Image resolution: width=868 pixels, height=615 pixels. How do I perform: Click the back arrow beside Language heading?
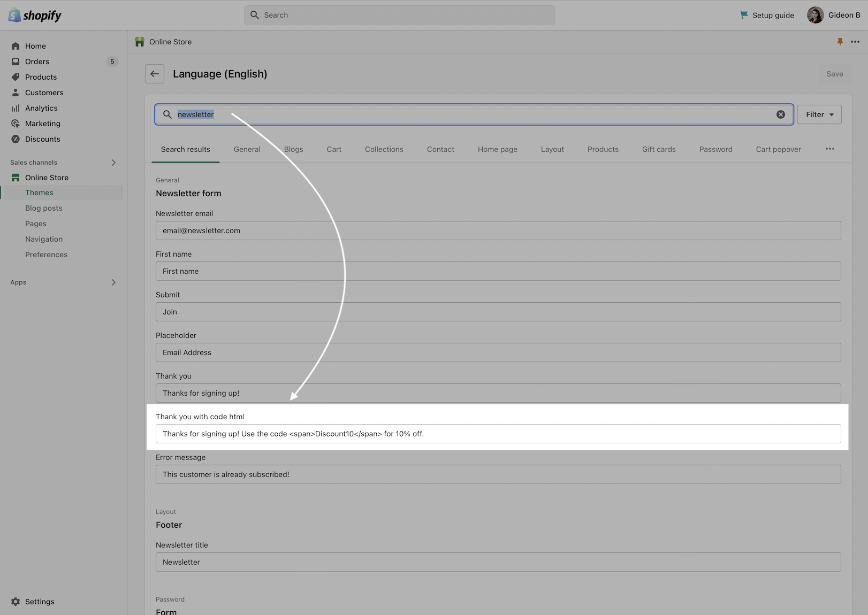point(155,74)
